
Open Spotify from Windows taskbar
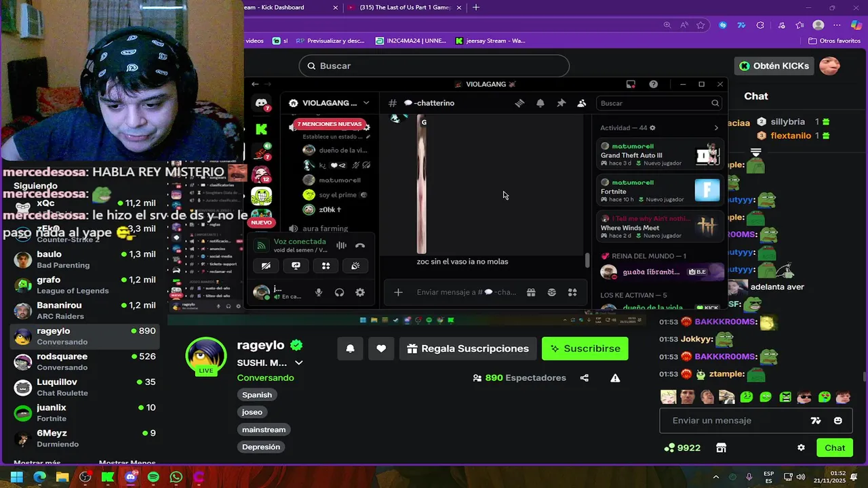pyautogui.click(x=153, y=477)
